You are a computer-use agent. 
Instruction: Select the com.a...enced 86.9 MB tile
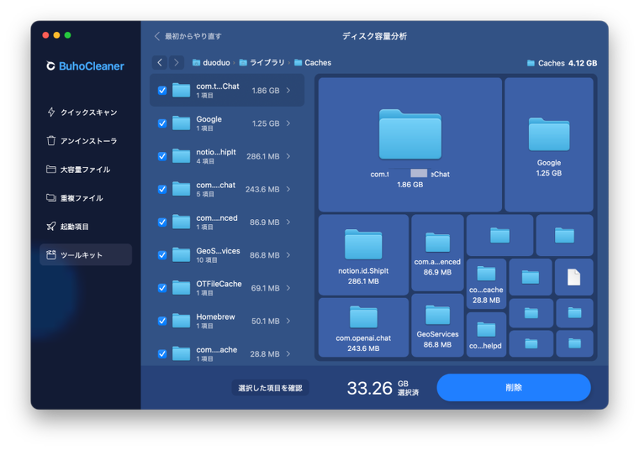click(438, 253)
